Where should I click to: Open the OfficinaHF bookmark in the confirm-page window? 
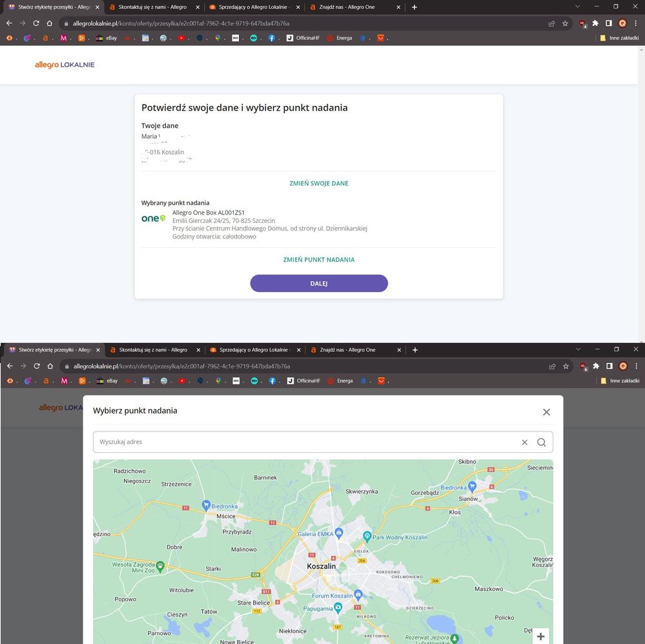click(303, 38)
